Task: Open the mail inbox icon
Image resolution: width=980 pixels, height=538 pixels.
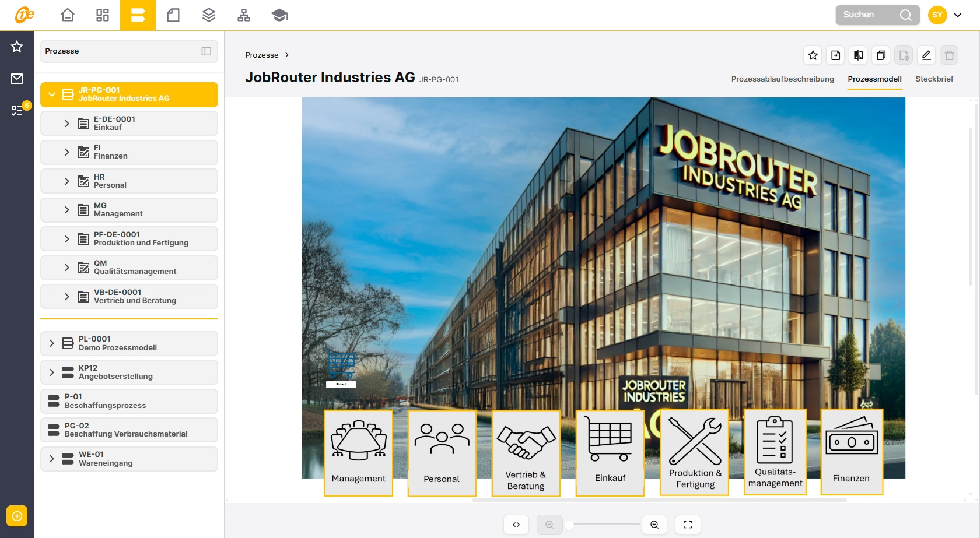Action: [x=17, y=79]
